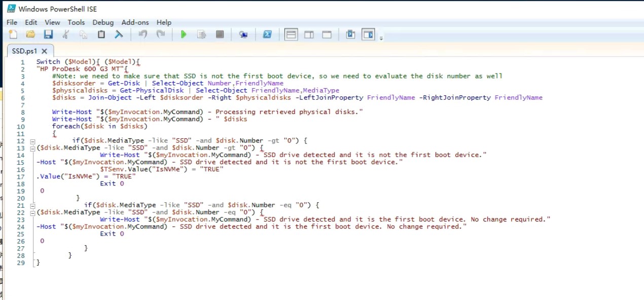Click the Redo arrow icon
The height and width of the screenshot is (300, 644).
161,34
